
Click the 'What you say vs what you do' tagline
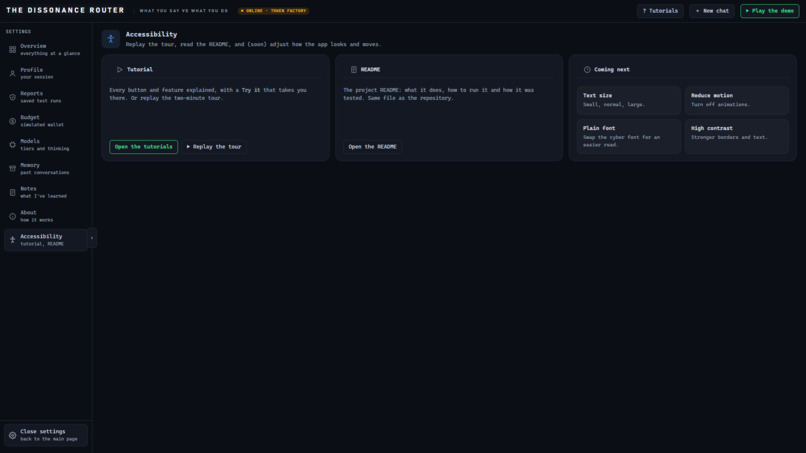pos(184,11)
